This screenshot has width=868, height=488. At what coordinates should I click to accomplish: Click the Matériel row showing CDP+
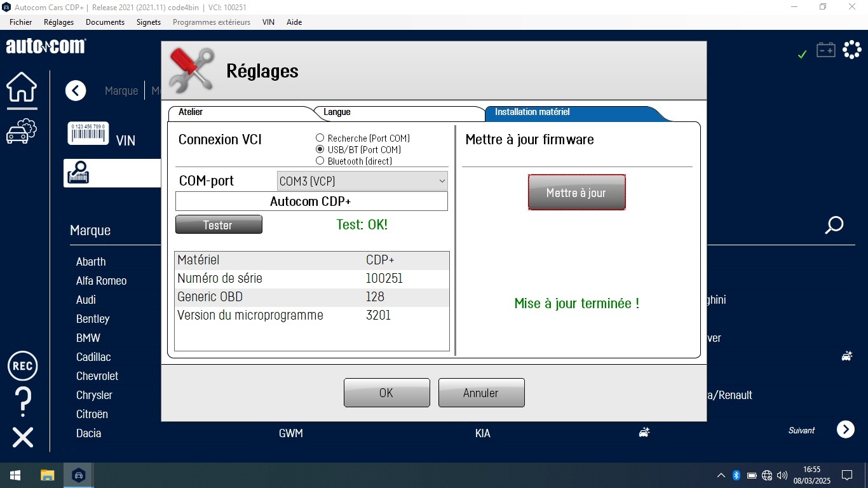point(312,261)
